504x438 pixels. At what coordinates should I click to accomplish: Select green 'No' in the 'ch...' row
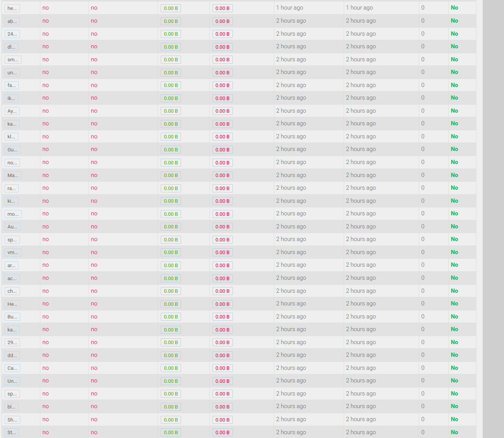pos(455,291)
